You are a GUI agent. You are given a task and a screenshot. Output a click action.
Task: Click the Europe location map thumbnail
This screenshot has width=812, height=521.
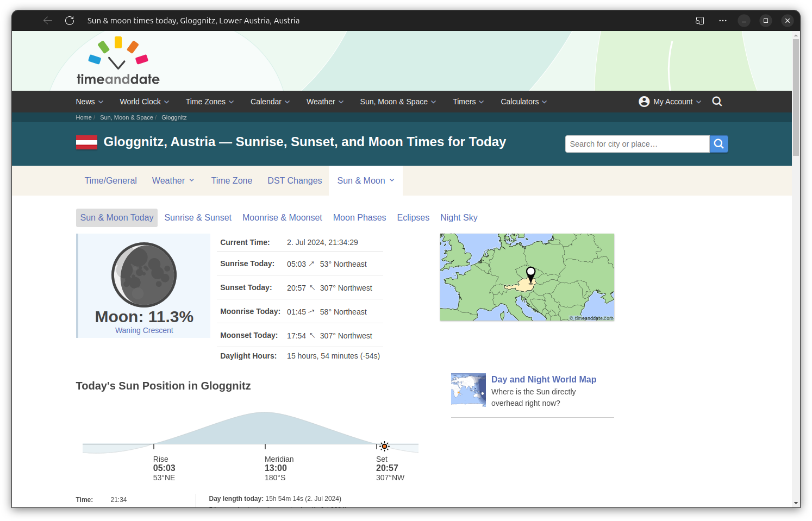527,277
